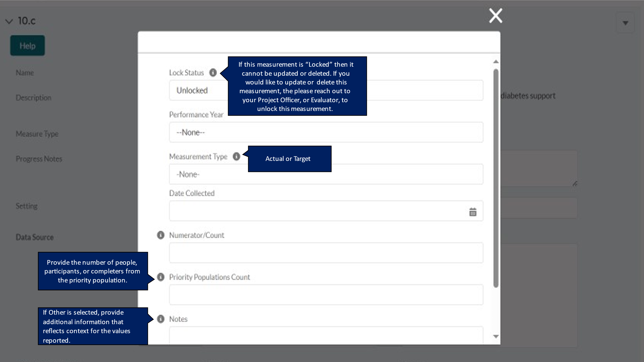The width and height of the screenshot is (644, 362).
Task: Click the Numerator/Count info icon
Action: 160,235
